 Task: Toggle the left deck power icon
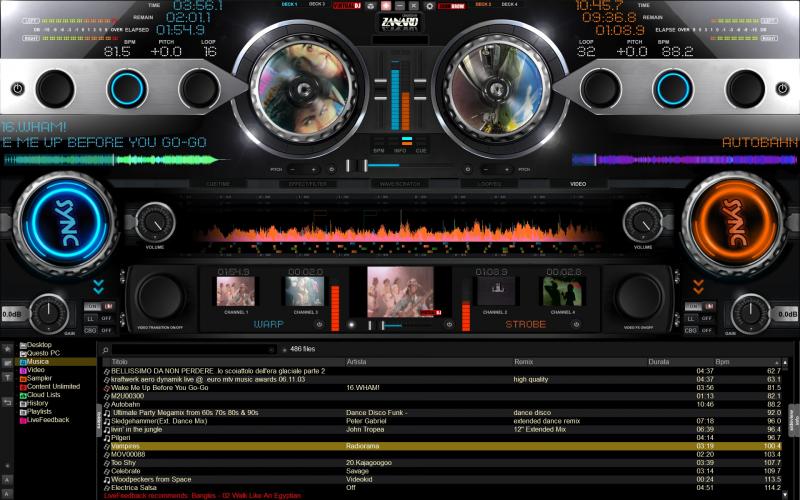pos(17,89)
